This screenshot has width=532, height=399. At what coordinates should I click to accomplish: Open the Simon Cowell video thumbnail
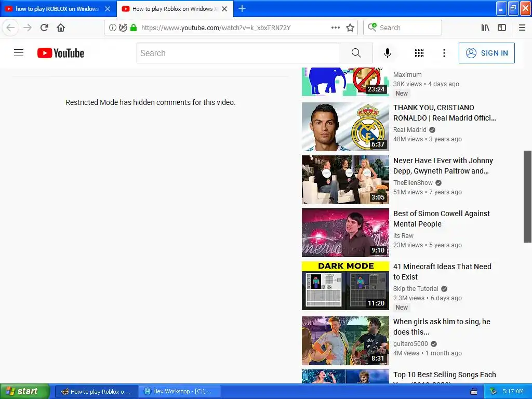(x=345, y=233)
